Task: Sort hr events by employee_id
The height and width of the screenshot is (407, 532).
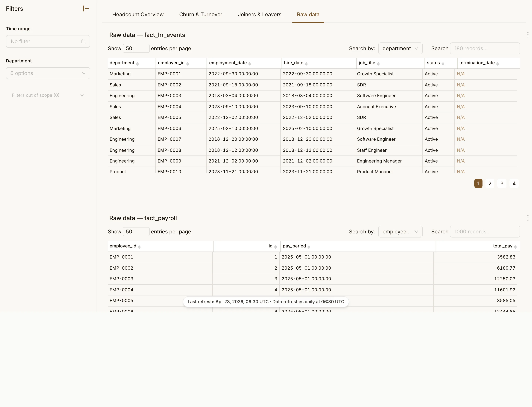Action: click(x=187, y=64)
